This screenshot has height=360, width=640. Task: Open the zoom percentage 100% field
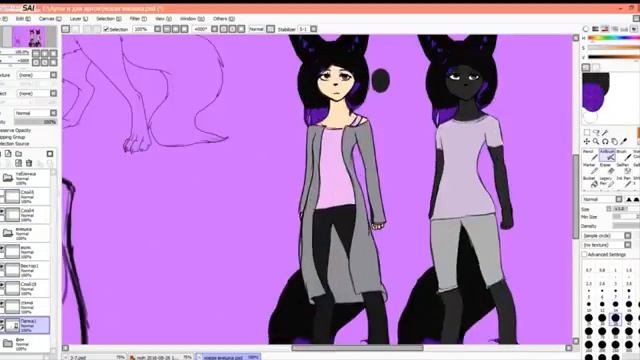[x=141, y=29]
